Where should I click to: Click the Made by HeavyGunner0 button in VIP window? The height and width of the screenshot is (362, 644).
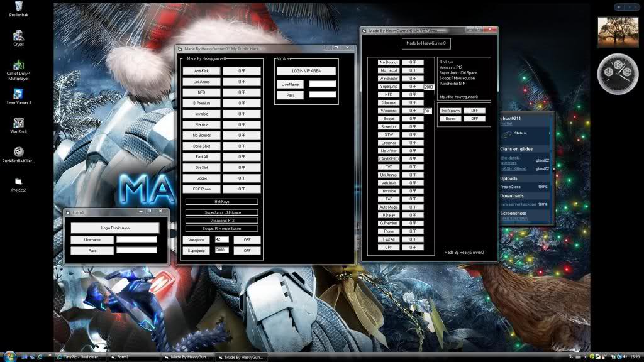coord(426,43)
